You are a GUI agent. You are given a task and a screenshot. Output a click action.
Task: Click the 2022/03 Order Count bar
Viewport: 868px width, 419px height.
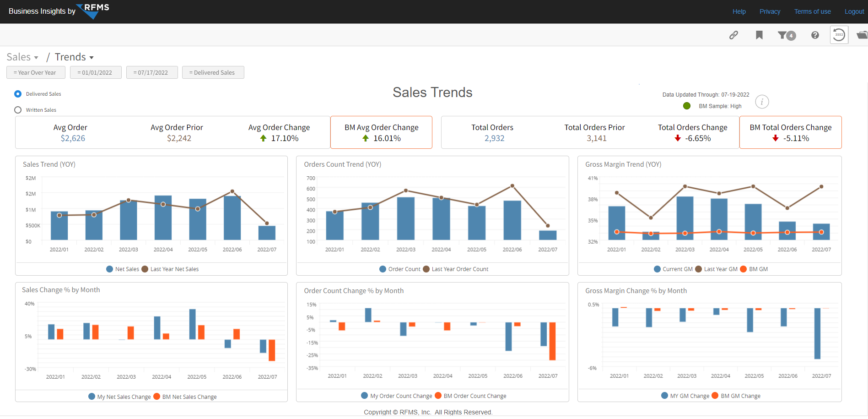[406, 218]
